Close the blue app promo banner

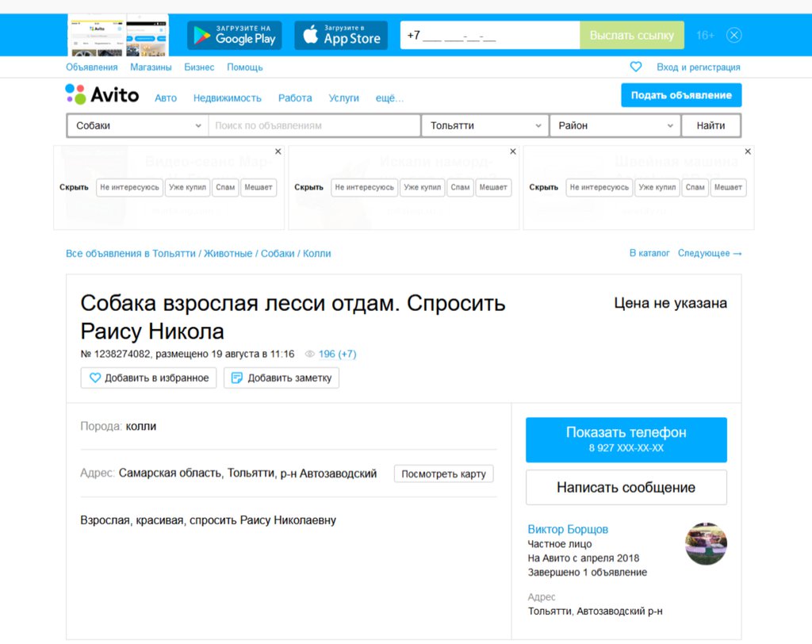click(733, 35)
